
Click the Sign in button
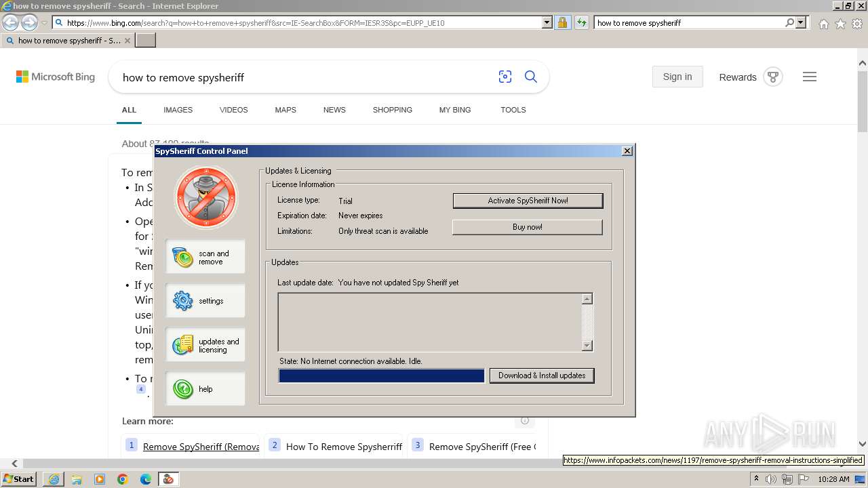click(x=677, y=77)
